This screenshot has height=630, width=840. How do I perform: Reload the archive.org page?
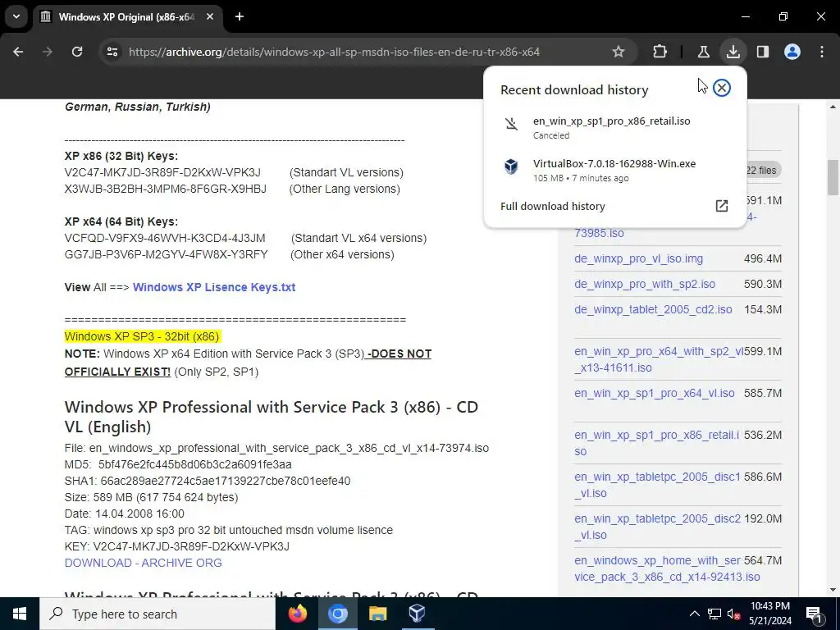77,52
